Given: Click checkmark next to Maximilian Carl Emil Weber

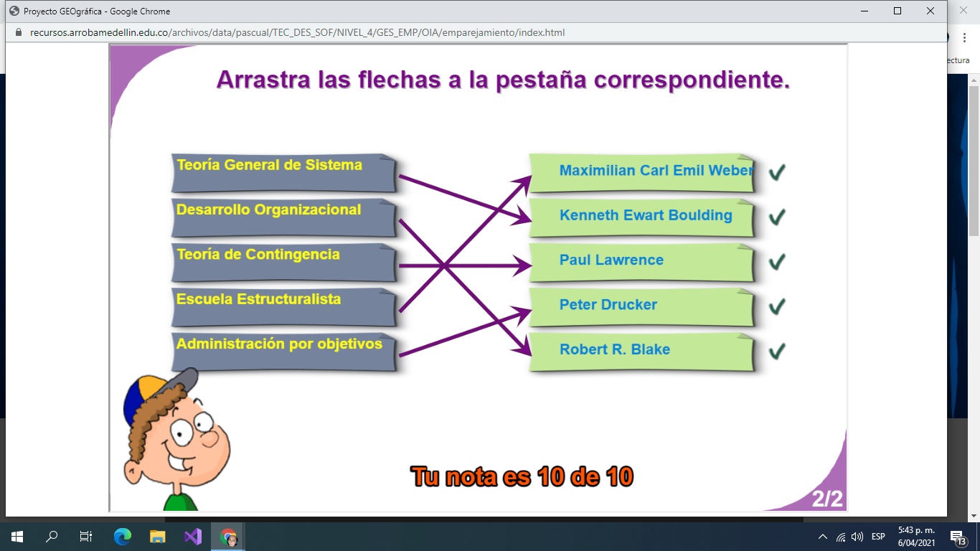Looking at the screenshot, I should (x=776, y=172).
